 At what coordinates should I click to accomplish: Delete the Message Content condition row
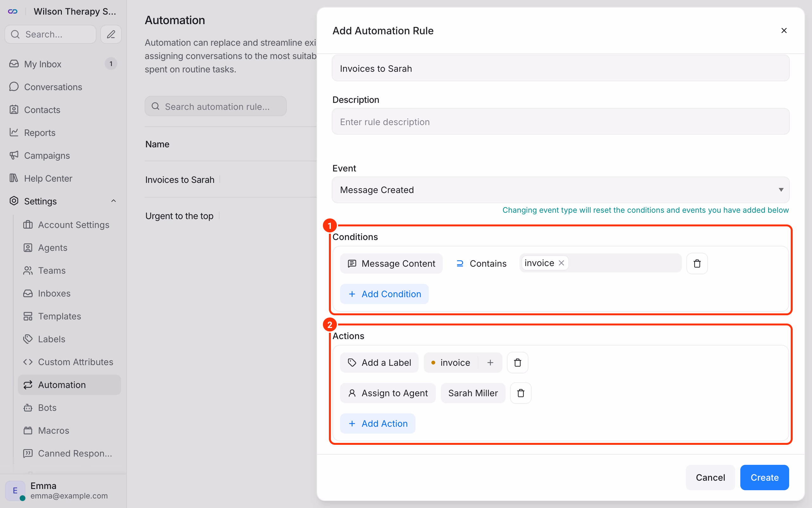coord(697,264)
